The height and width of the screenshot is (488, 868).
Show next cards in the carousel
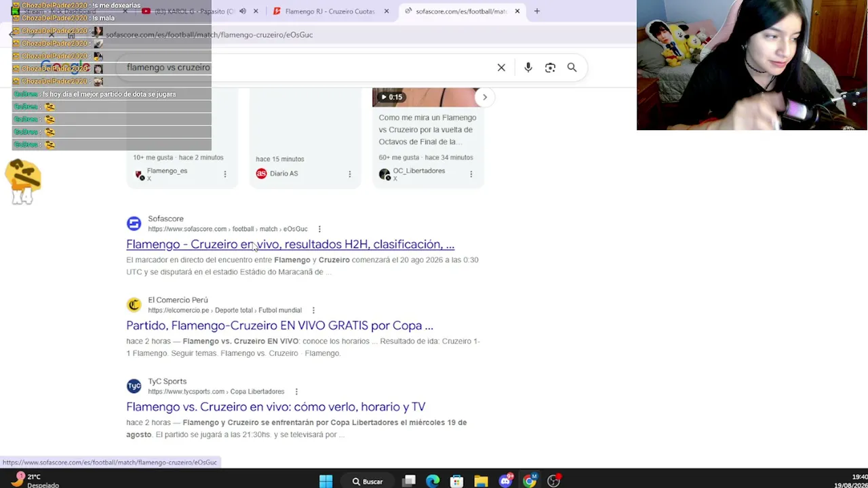(484, 97)
